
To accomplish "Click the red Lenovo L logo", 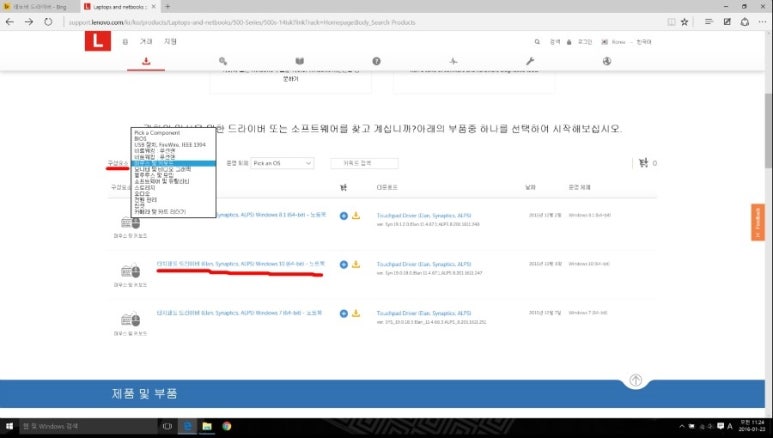I will click(98, 41).
